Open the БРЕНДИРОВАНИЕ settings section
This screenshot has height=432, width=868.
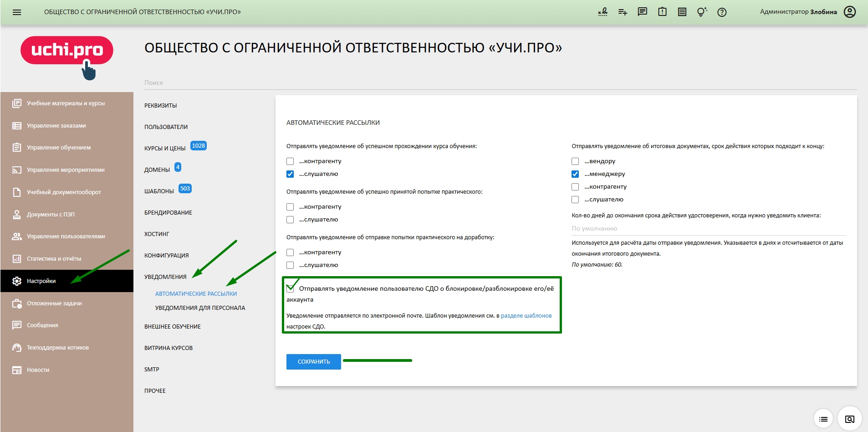tap(168, 213)
